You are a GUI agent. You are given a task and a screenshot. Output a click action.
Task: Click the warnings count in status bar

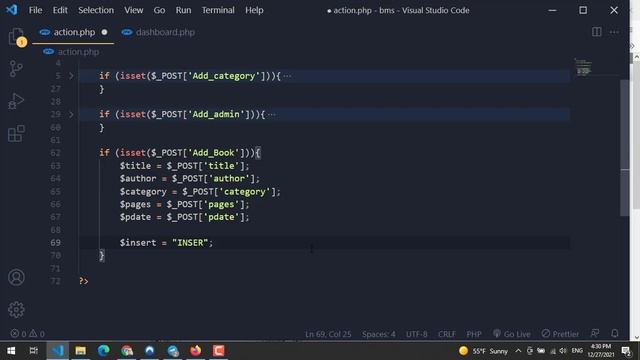pyautogui.click(x=37, y=334)
